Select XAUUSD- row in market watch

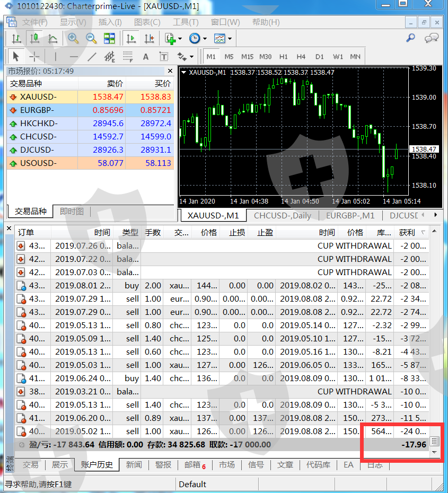pos(42,97)
